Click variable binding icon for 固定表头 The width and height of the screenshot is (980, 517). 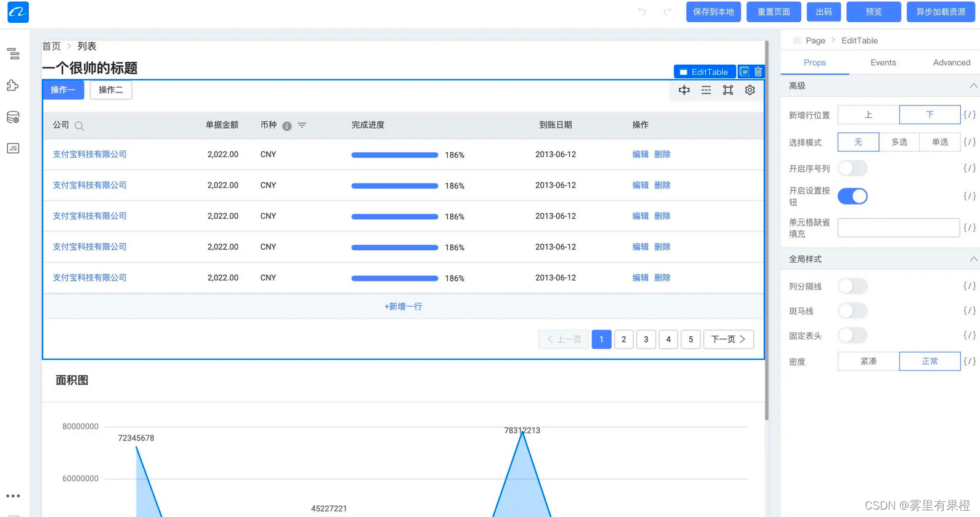970,335
